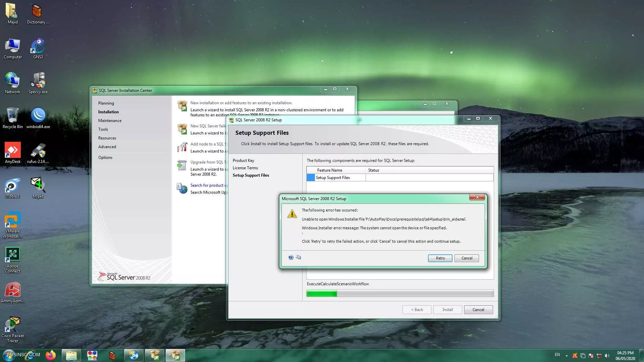Open AnyDesk desktop shortcut
644x362 pixels.
click(x=12, y=153)
